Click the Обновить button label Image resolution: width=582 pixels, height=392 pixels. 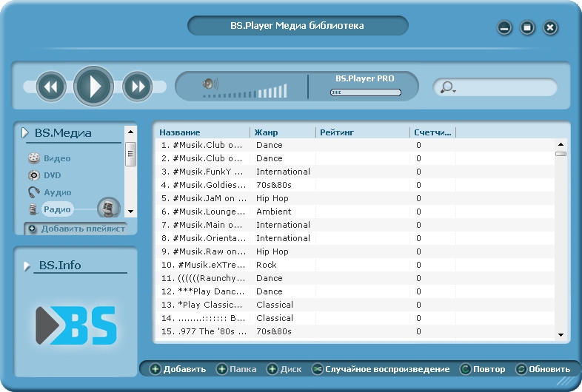(x=549, y=369)
